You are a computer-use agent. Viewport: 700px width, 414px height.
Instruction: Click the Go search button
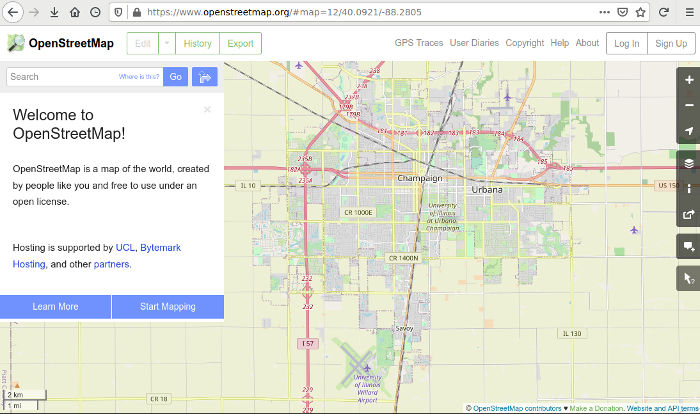coord(175,77)
